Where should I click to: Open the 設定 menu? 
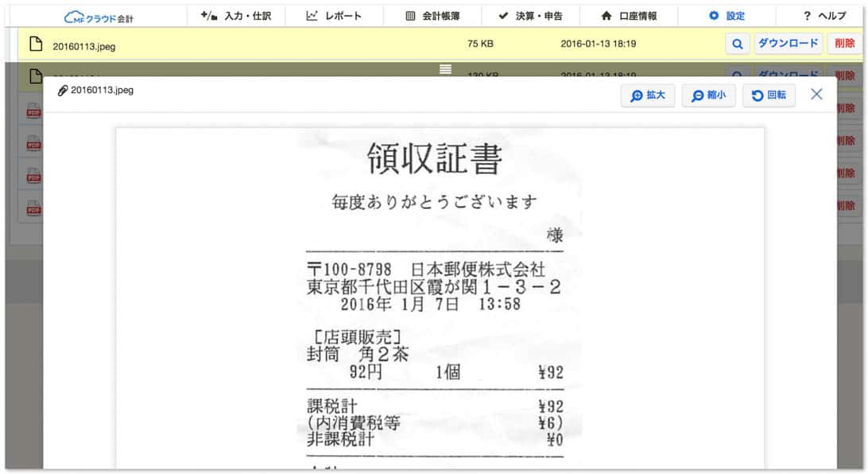click(727, 16)
